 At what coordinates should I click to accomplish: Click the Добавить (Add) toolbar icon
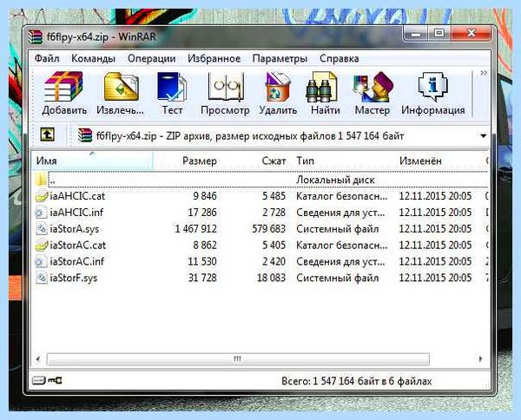click(x=63, y=86)
